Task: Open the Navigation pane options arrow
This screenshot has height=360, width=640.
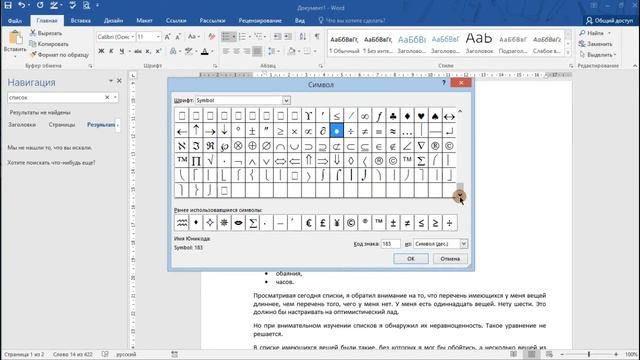Action: click(110, 81)
